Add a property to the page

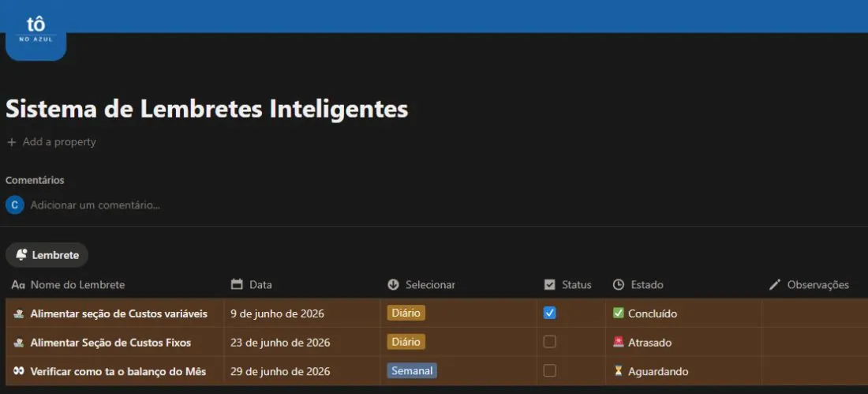(51, 142)
